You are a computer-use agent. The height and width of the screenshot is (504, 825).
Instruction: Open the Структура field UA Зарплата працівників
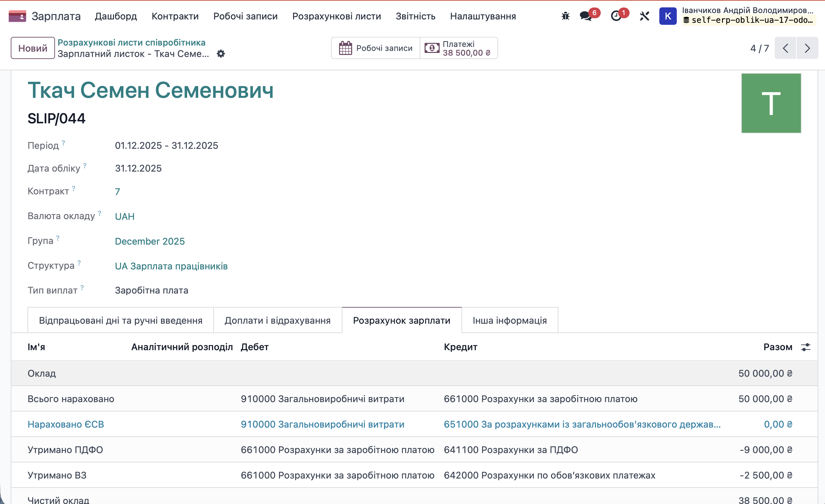[171, 266]
